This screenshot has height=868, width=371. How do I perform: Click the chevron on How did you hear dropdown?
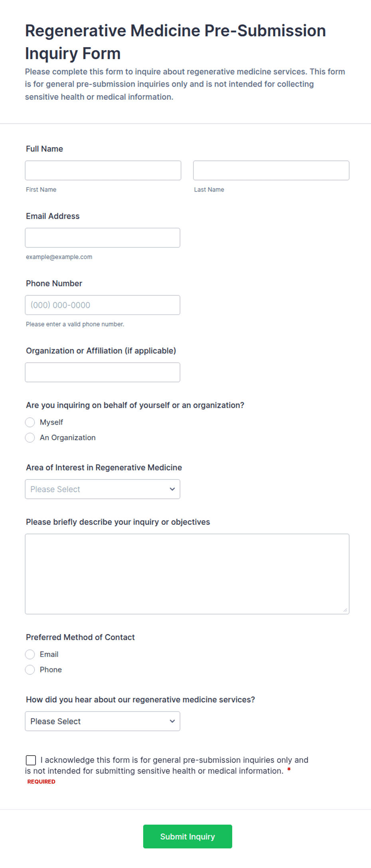click(x=172, y=722)
